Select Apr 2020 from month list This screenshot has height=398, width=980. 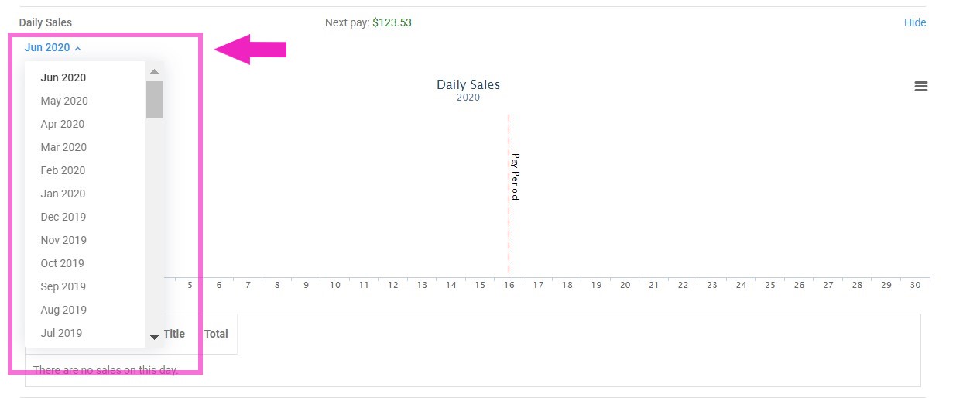63,124
